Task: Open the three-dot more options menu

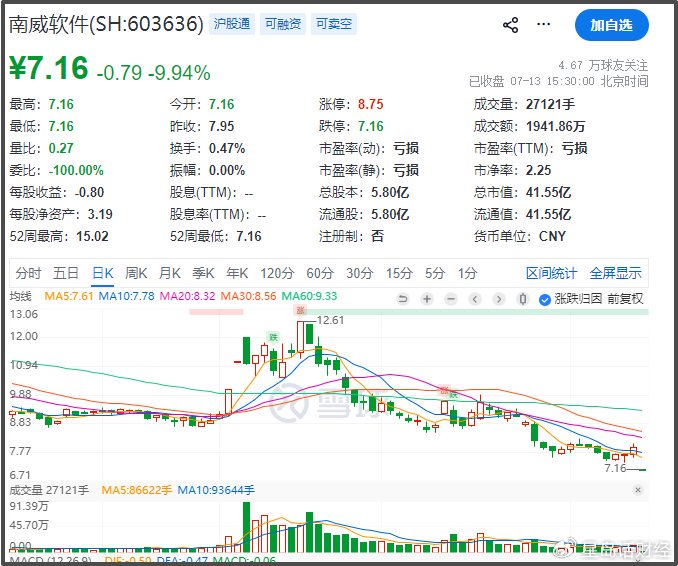Action: [x=543, y=24]
